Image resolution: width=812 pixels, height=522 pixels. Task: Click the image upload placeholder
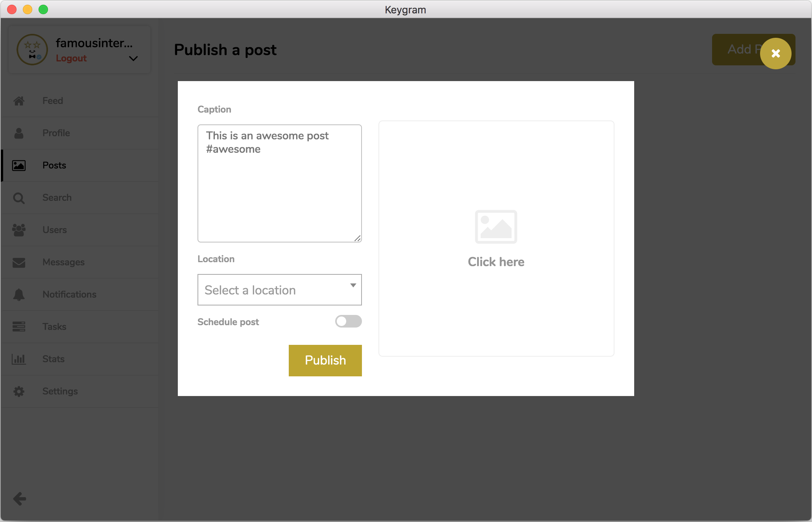[496, 239]
